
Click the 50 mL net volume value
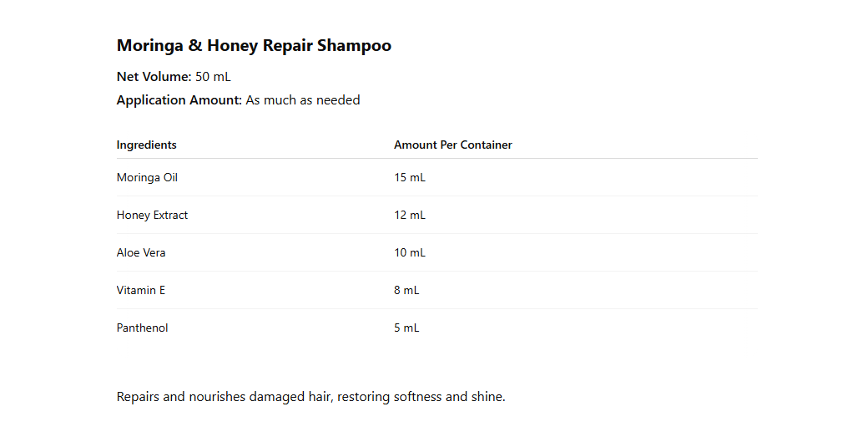pyautogui.click(x=213, y=77)
